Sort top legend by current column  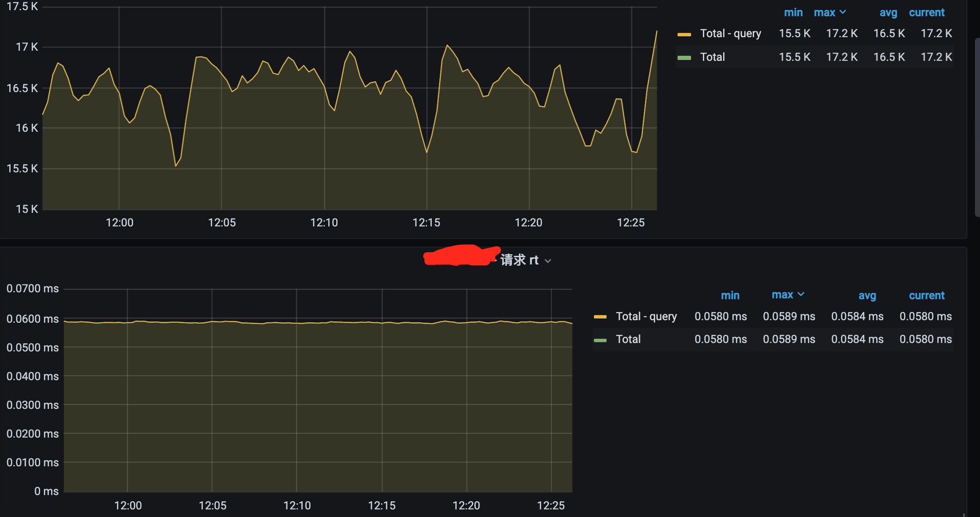tap(927, 13)
